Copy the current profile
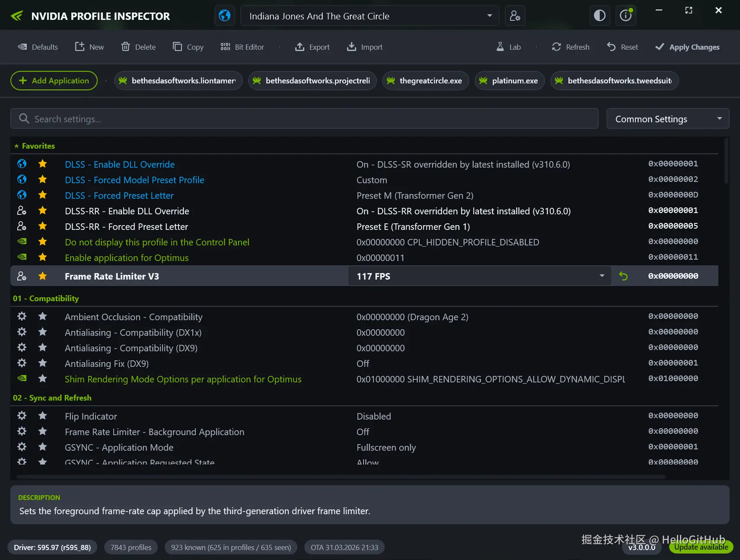740x560 pixels. pyautogui.click(x=188, y=47)
